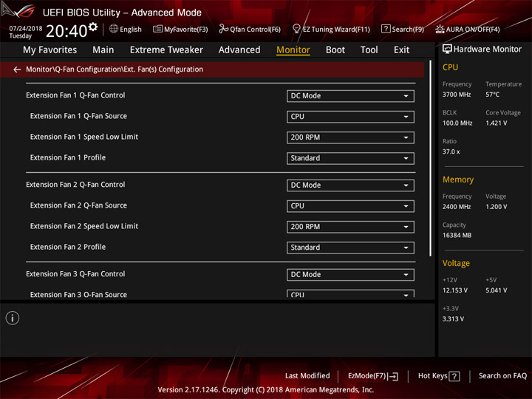Open Extension Fan 2 Profile dropdown

[x=350, y=248]
